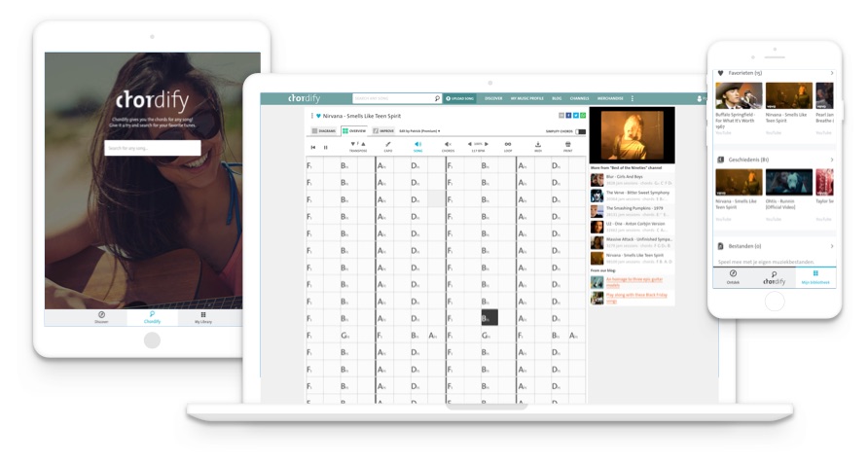Click the Nirvana video player on laptop

pyautogui.click(x=633, y=135)
